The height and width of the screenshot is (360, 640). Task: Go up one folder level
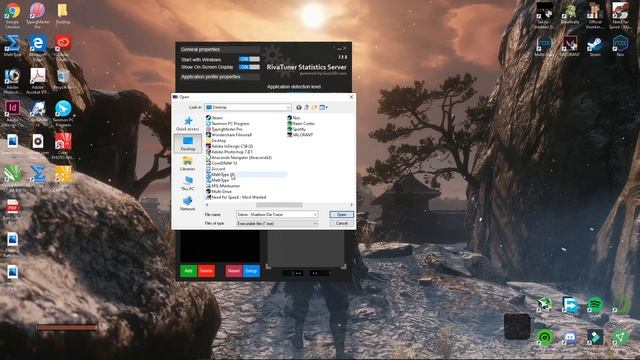click(x=307, y=107)
